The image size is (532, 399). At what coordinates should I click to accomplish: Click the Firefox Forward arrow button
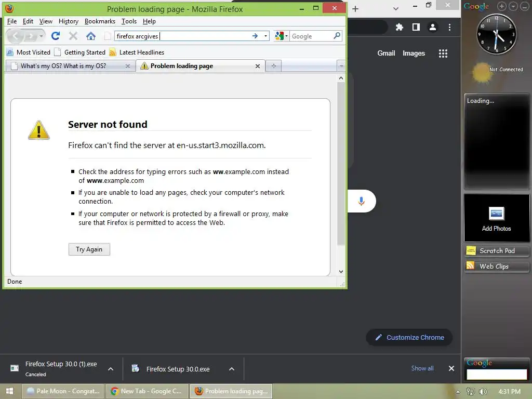[30, 36]
